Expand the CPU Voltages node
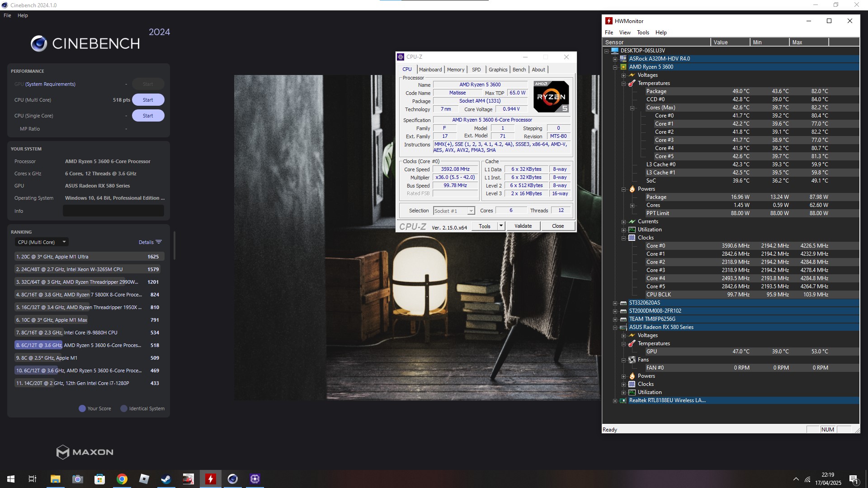868x488 pixels. point(623,75)
